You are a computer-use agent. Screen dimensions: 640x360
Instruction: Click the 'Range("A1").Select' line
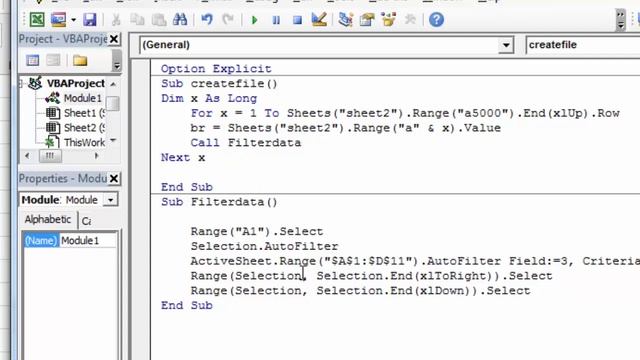256,231
